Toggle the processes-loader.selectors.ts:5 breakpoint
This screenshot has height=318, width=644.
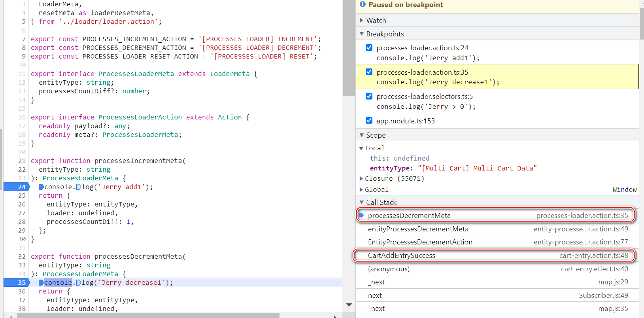tap(369, 96)
